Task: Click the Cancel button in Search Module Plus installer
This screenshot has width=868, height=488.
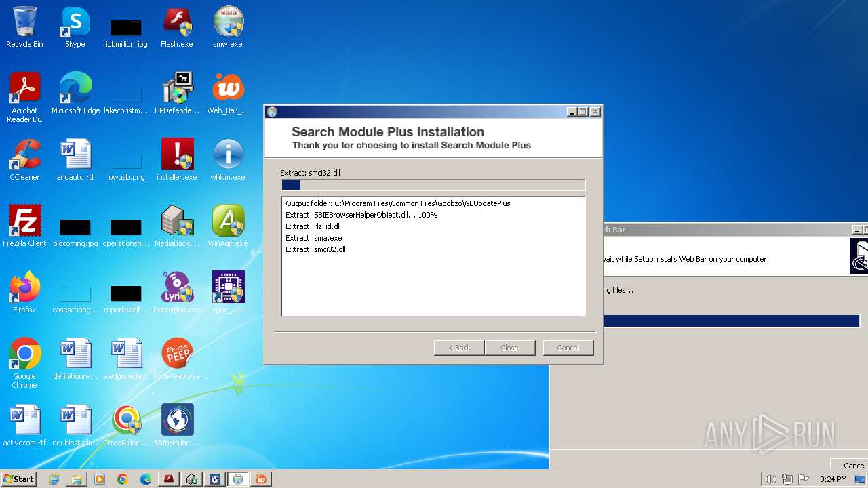Action: pos(568,348)
